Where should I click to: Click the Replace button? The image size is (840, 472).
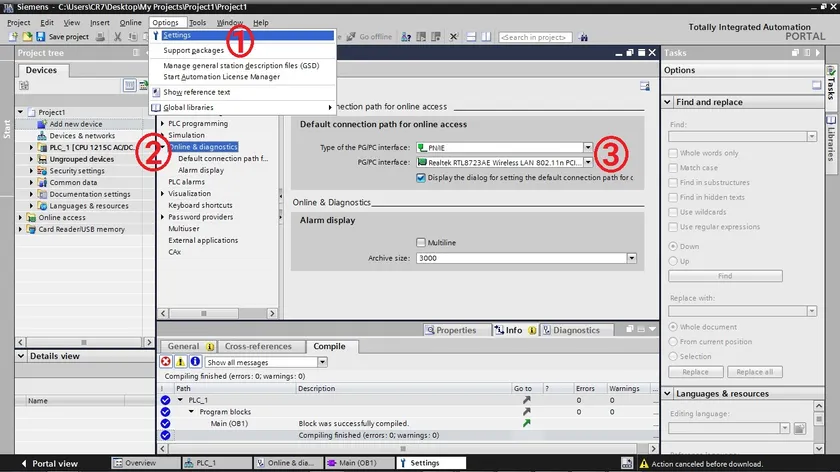tap(695, 372)
